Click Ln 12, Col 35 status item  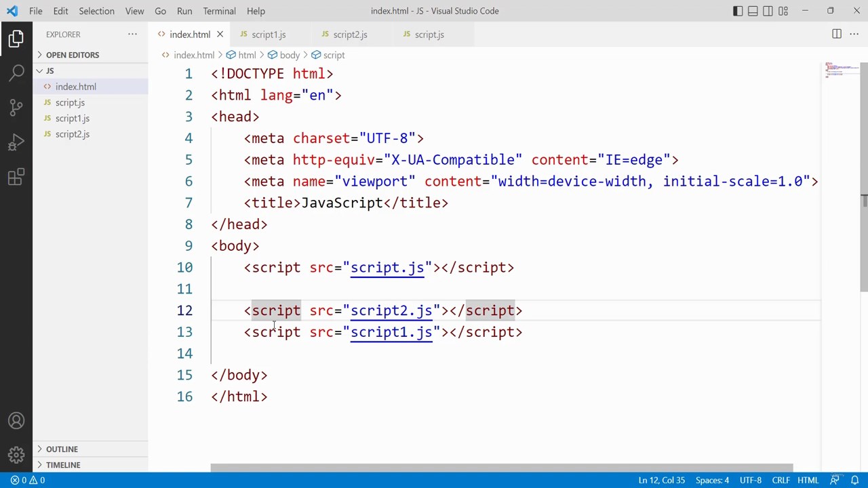pyautogui.click(x=661, y=481)
